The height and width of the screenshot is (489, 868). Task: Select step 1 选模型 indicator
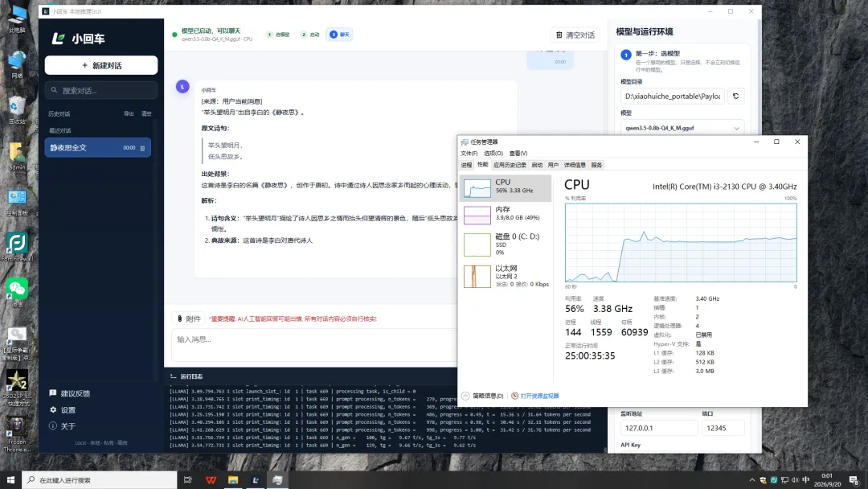tap(278, 35)
